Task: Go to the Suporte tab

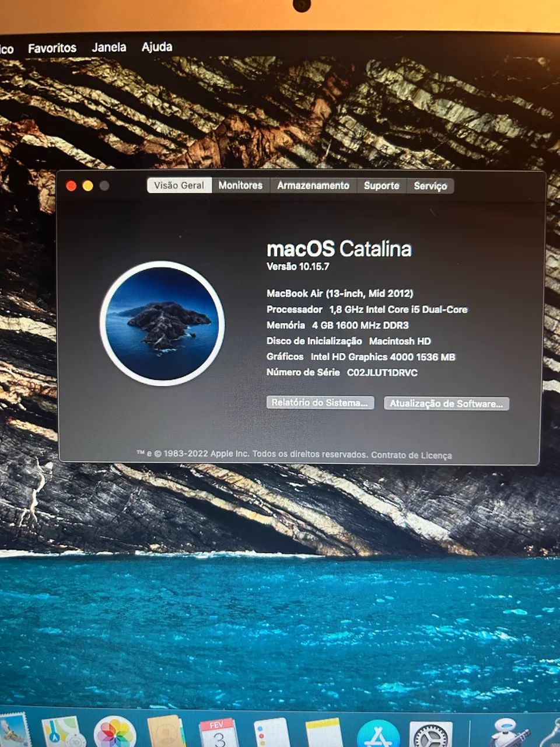Action: pyautogui.click(x=381, y=186)
